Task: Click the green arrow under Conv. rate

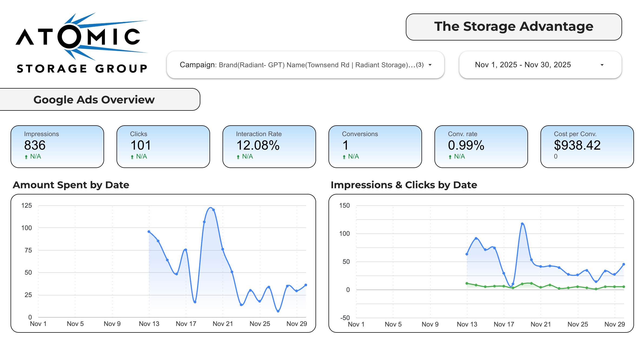Action: 450,157
